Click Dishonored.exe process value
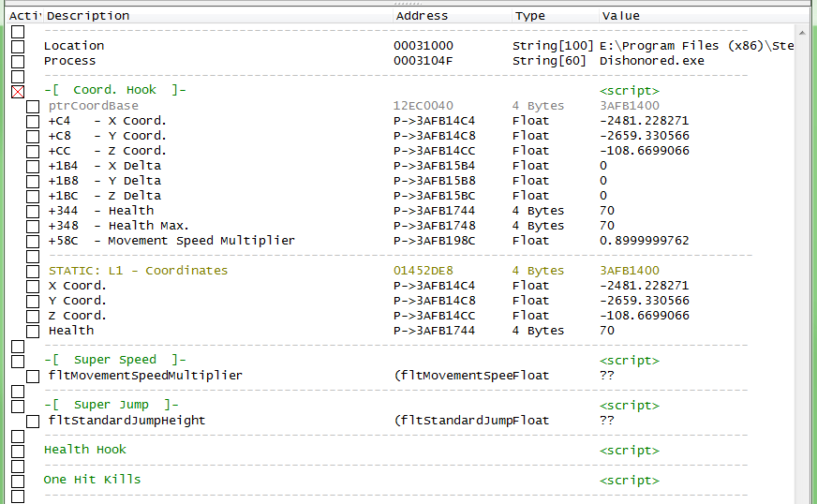 [x=652, y=61]
